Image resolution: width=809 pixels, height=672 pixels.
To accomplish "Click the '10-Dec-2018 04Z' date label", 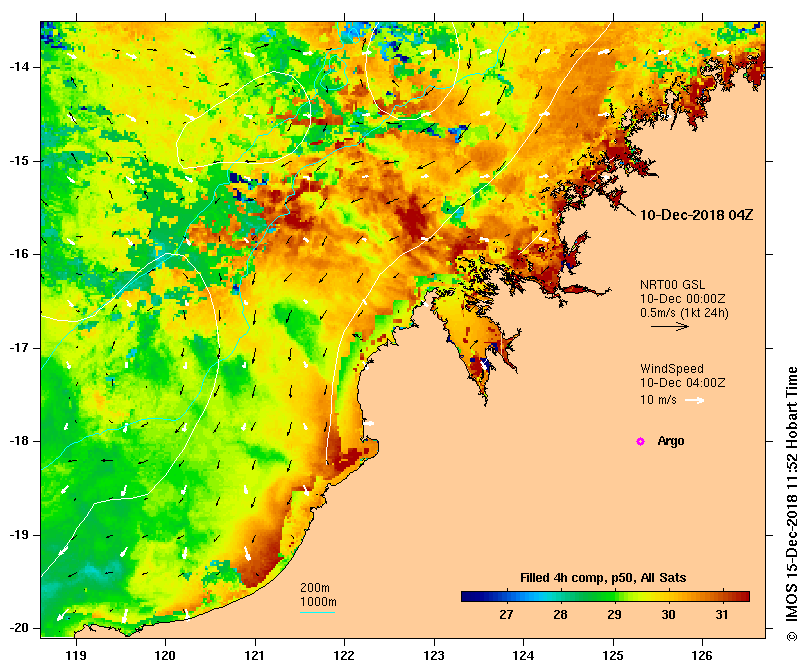I will [697, 215].
